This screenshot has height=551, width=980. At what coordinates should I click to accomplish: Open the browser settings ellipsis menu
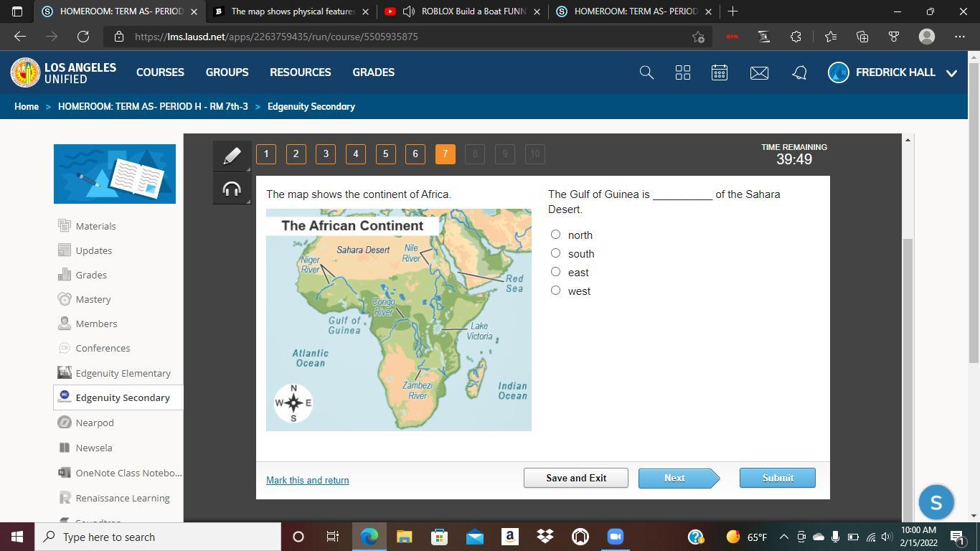(960, 37)
